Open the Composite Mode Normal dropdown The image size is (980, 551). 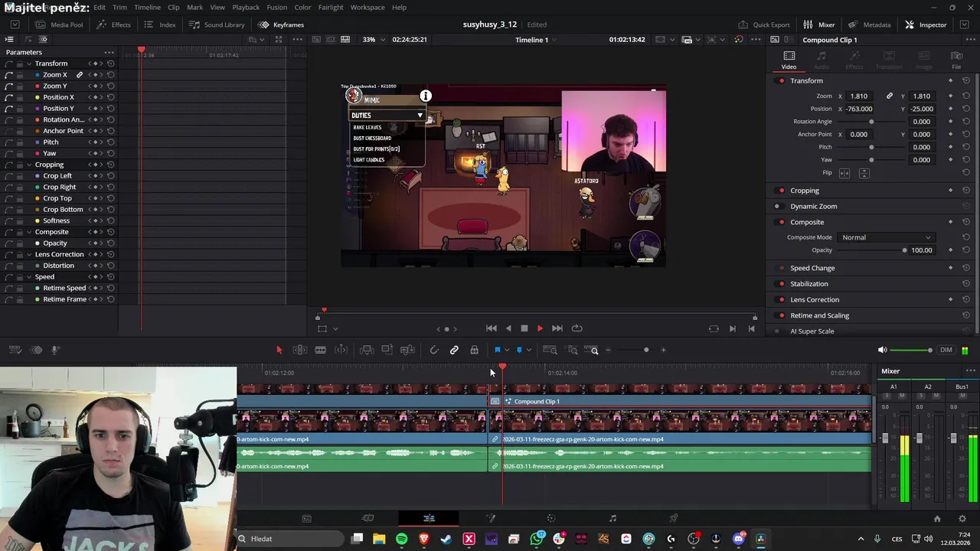coord(886,237)
